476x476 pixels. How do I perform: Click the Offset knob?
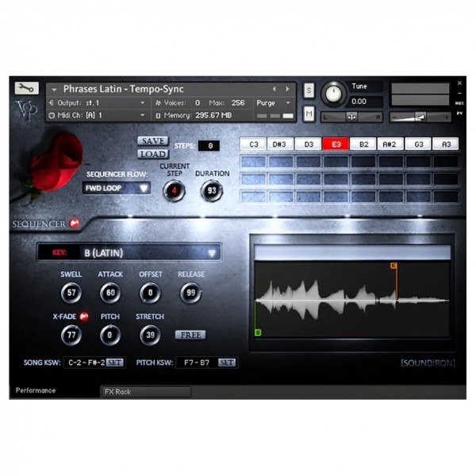(x=150, y=293)
